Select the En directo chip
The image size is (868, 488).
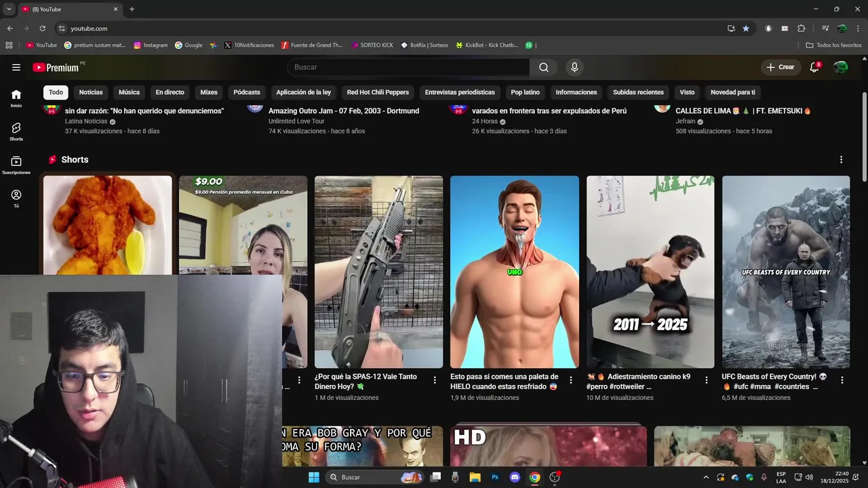coord(170,92)
